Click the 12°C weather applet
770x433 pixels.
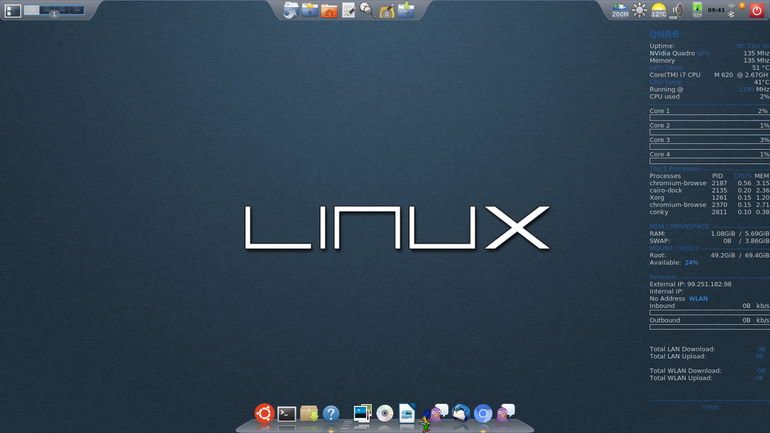pyautogui.click(x=659, y=10)
